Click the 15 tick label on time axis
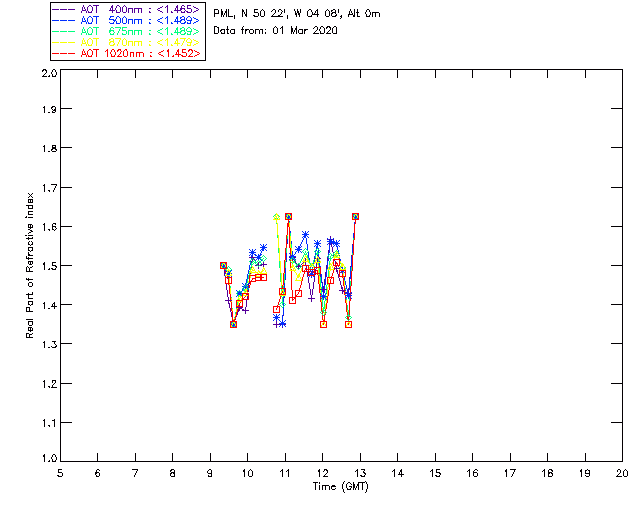Image resolution: width=640 pixels, height=512 pixels. click(435, 472)
